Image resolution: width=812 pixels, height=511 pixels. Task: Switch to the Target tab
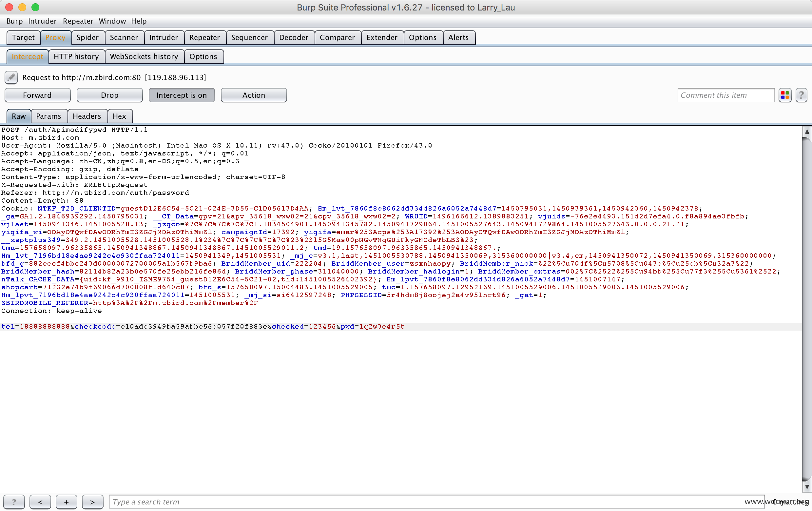click(23, 37)
